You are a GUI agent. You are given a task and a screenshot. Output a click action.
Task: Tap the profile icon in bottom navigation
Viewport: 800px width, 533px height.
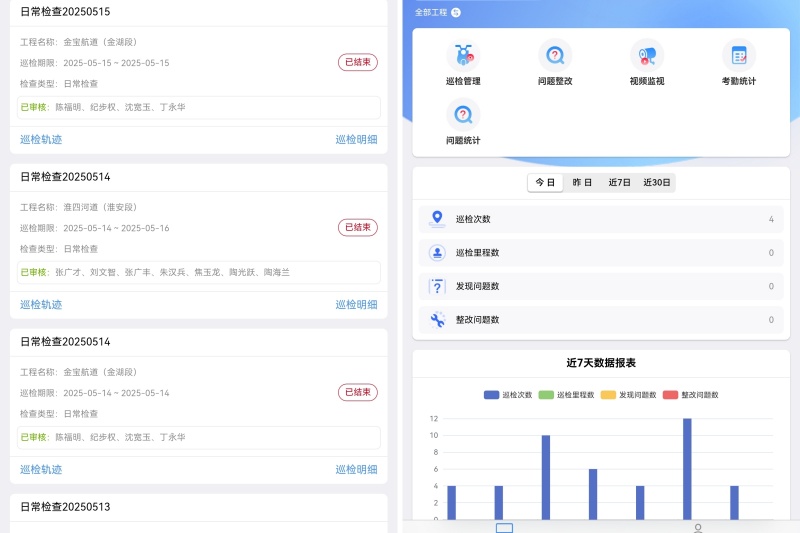point(697,527)
